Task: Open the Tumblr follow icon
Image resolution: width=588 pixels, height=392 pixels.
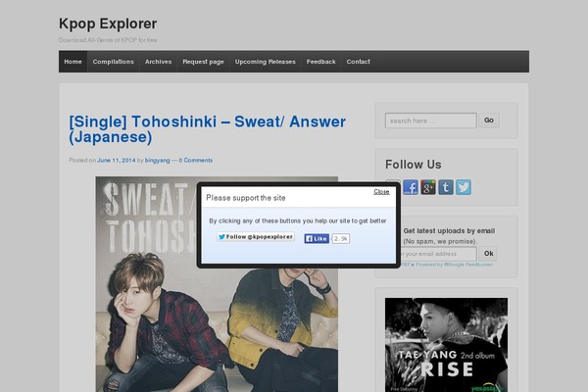Action: 446,187
